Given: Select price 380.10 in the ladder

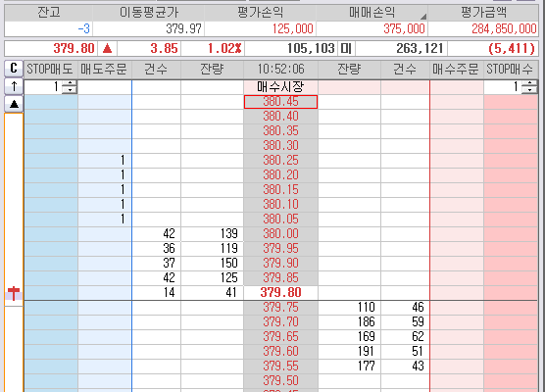Looking at the screenshot, I should (280, 205).
